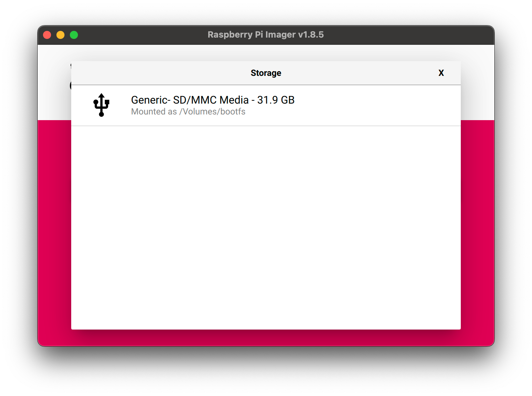Maximize the Raspberry Pi Imager window
The width and height of the screenshot is (532, 396).
point(74,35)
